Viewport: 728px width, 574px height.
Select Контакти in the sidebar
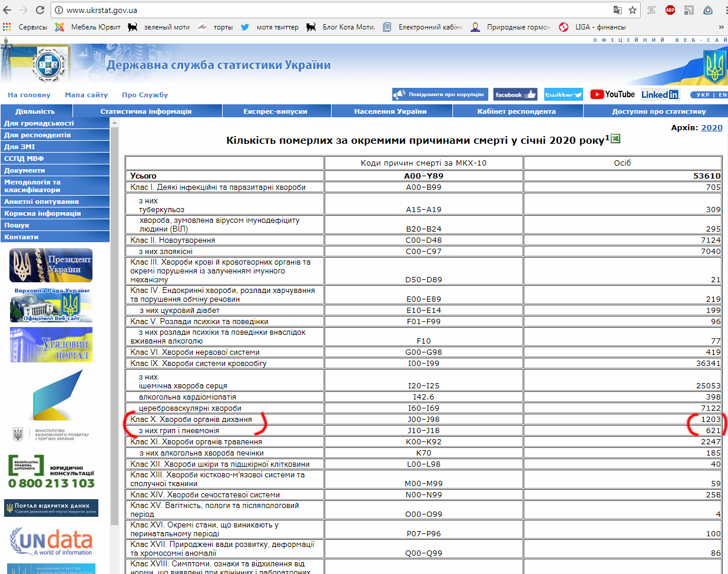click(x=55, y=237)
